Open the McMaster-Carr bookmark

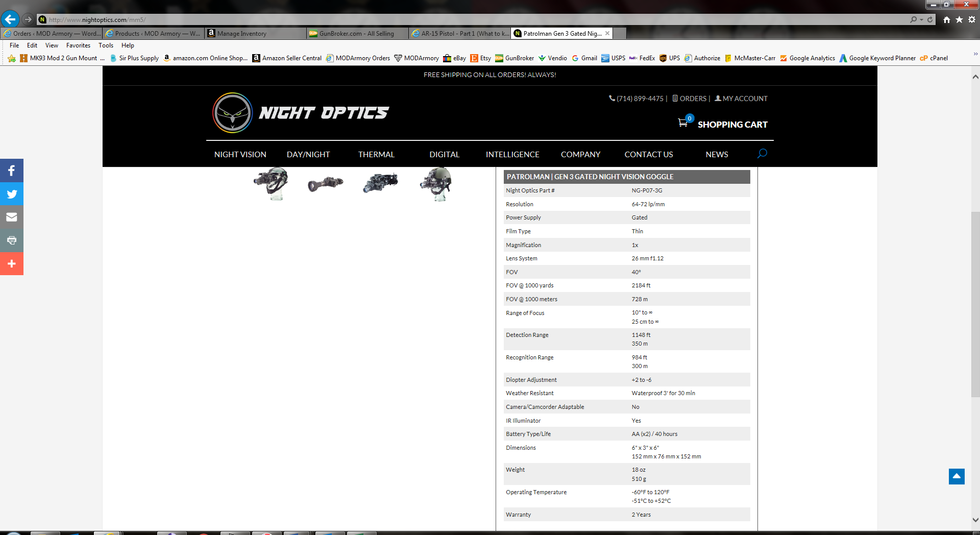[x=750, y=58]
